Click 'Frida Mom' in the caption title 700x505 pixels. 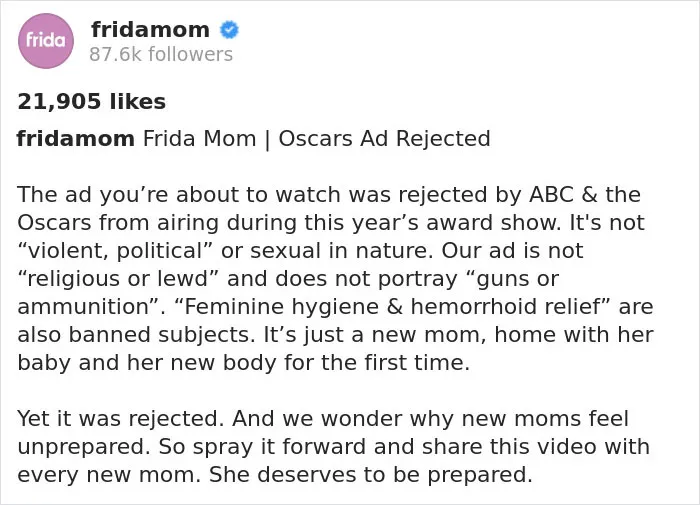(x=200, y=138)
